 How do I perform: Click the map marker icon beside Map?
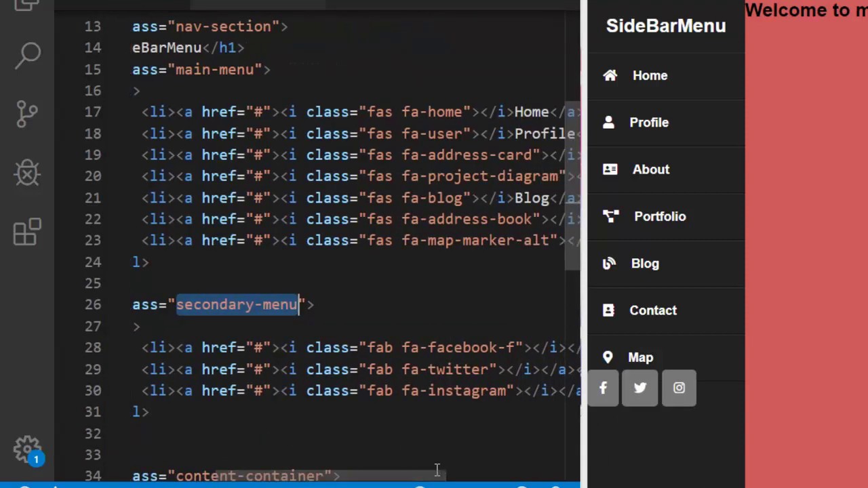[608, 357]
